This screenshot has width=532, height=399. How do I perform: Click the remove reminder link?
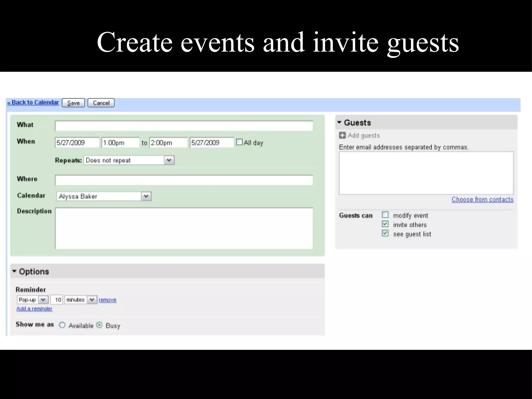point(108,300)
